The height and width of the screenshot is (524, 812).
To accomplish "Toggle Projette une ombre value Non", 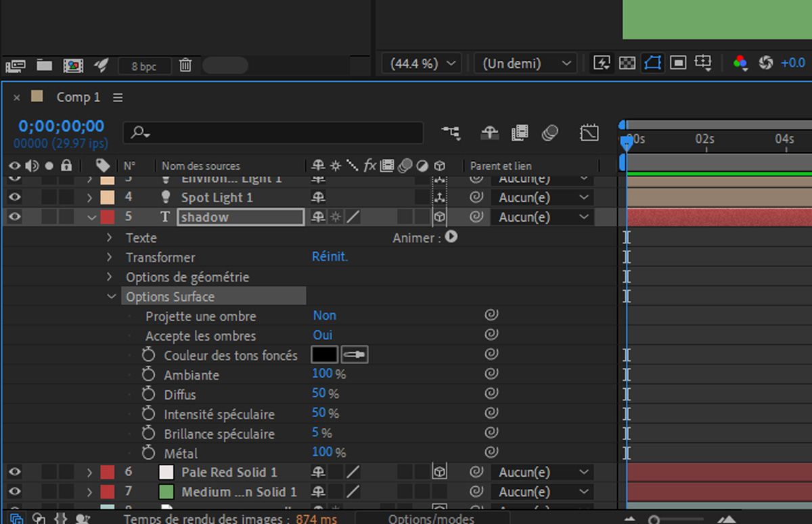I will [324, 316].
